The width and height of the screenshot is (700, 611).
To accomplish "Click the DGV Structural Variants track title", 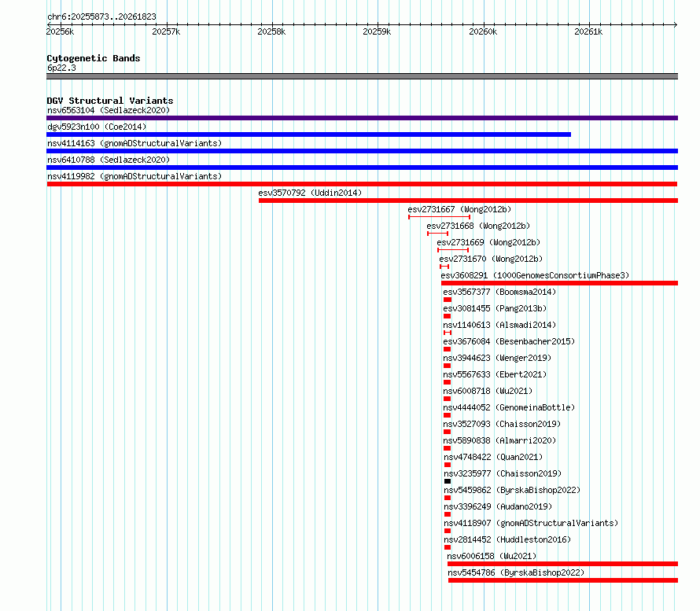I will tap(110, 101).
